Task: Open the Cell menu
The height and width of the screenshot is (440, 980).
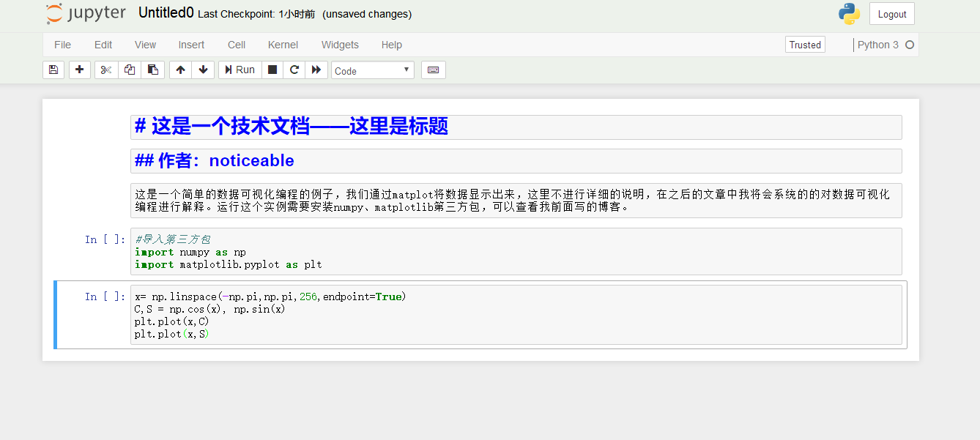Action: point(237,45)
